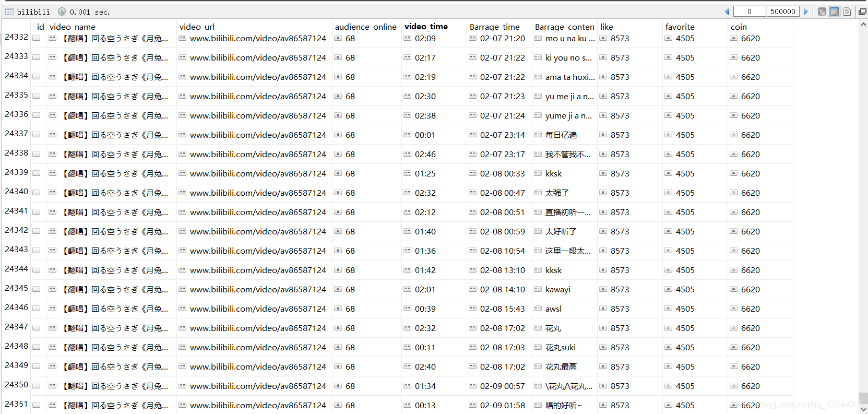Viewport: 868px width, 414px height.
Task: Sort by the id column header
Action: (x=41, y=27)
